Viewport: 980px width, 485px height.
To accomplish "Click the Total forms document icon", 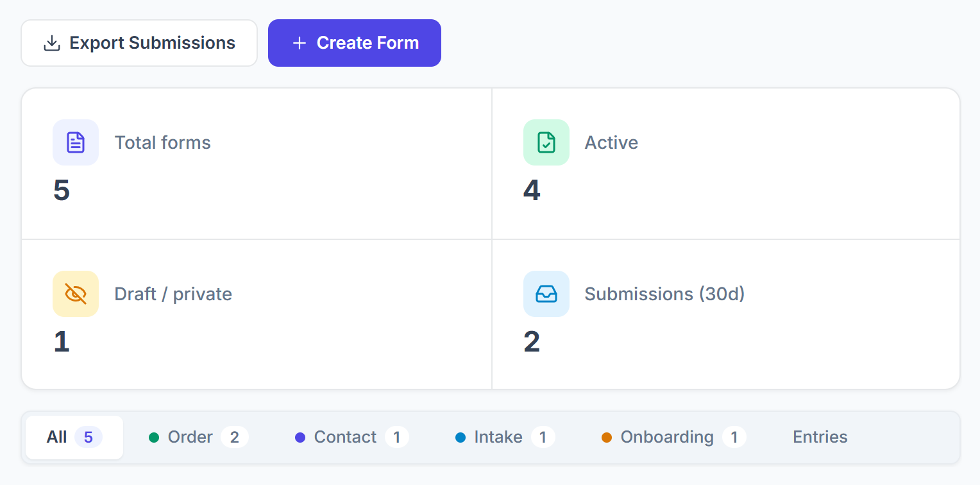I will point(76,142).
